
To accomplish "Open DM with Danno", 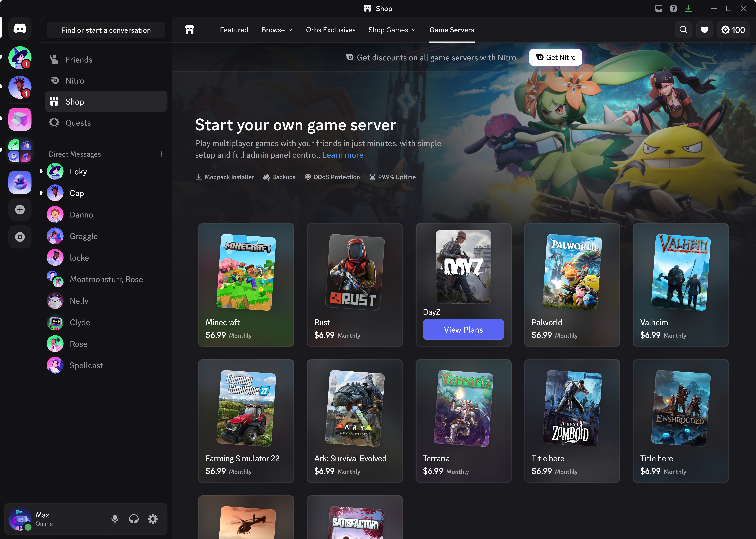I will pyautogui.click(x=106, y=215).
